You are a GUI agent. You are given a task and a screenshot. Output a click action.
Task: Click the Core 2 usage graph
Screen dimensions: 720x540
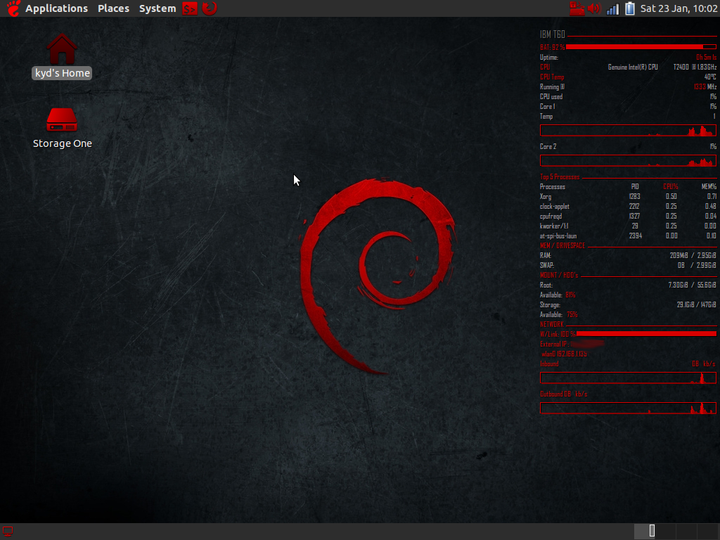pyautogui.click(x=628, y=160)
